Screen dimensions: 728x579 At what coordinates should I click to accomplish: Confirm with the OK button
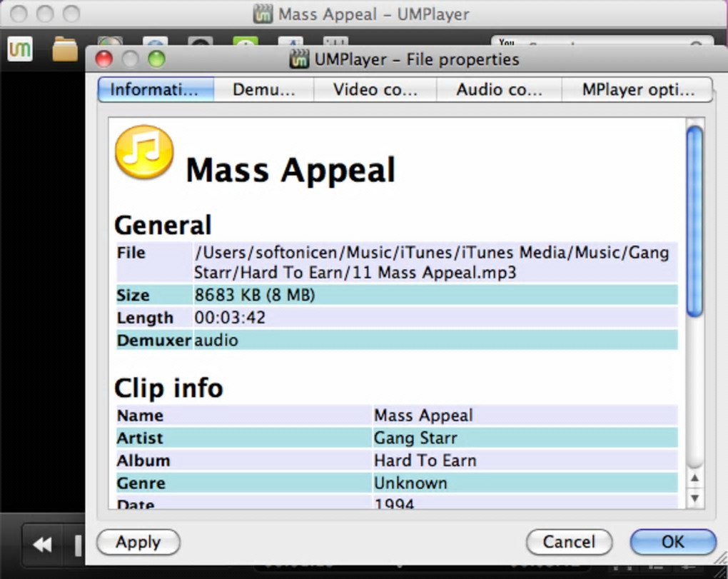673,542
